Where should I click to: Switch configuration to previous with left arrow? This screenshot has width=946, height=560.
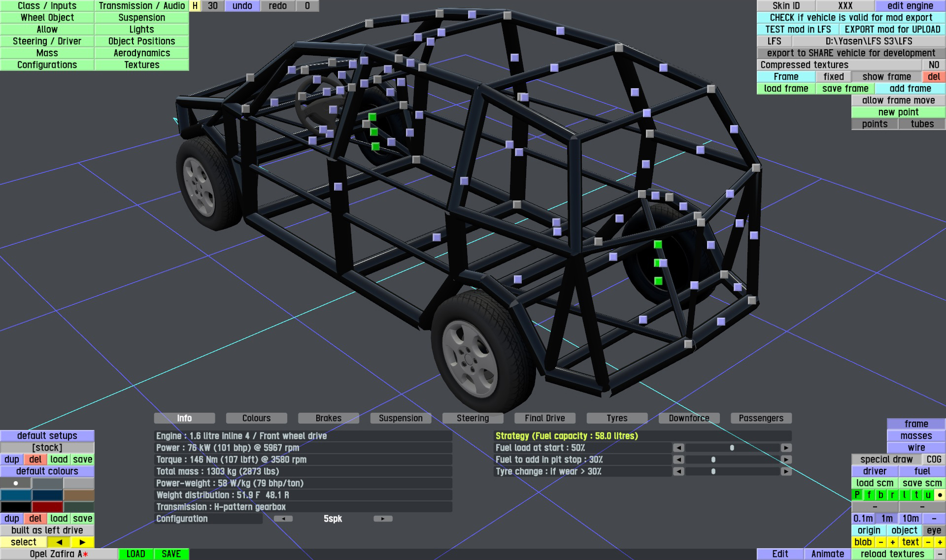283,519
